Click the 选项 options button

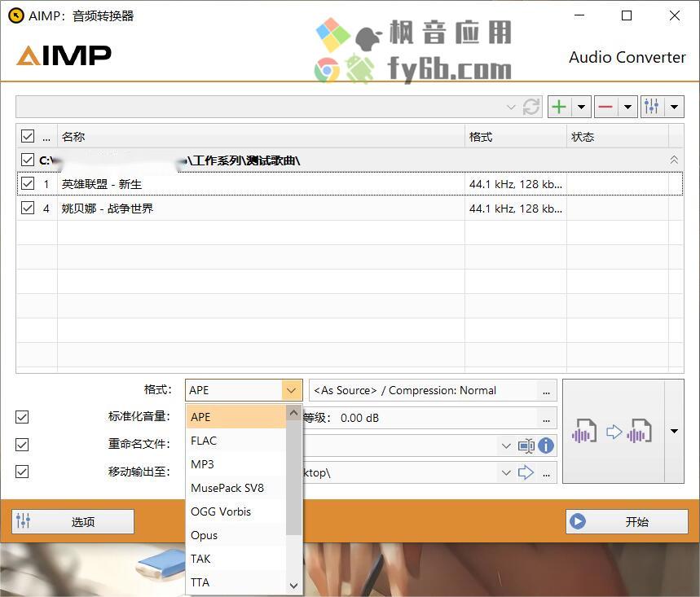pos(73,521)
